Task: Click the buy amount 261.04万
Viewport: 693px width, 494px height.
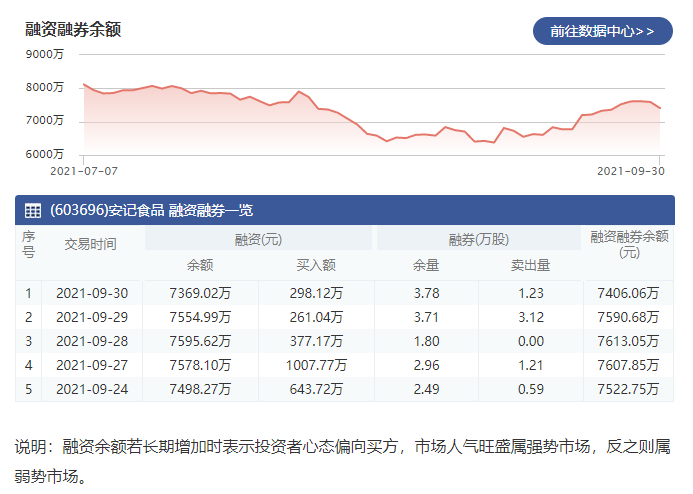Action: [316, 317]
